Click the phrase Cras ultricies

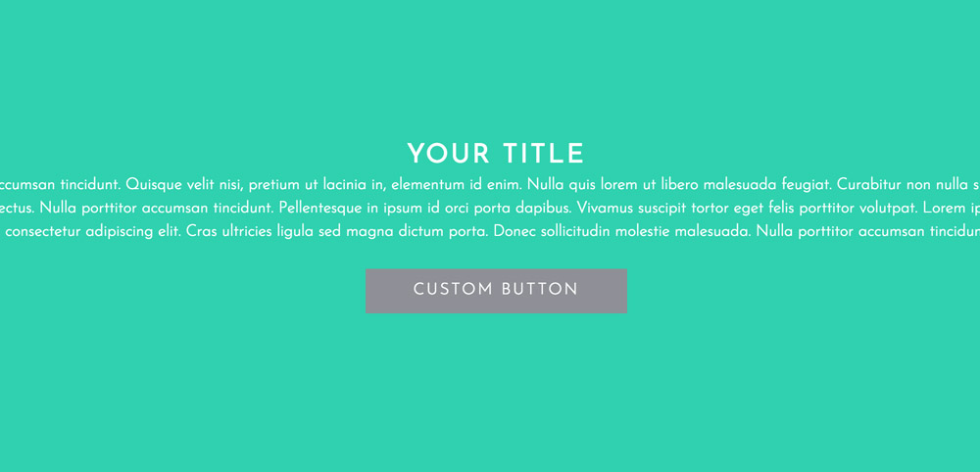pyautogui.click(x=230, y=232)
